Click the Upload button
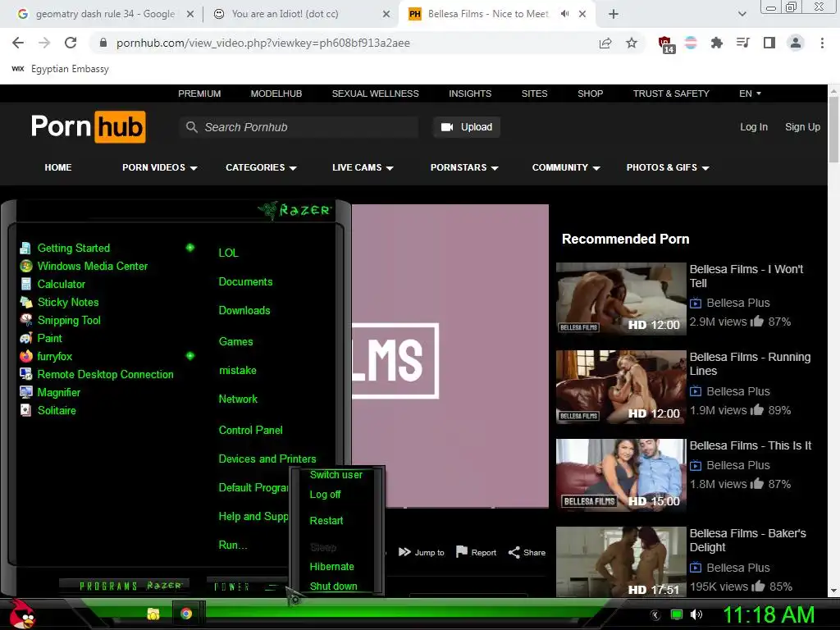This screenshot has width=840, height=630. [467, 127]
